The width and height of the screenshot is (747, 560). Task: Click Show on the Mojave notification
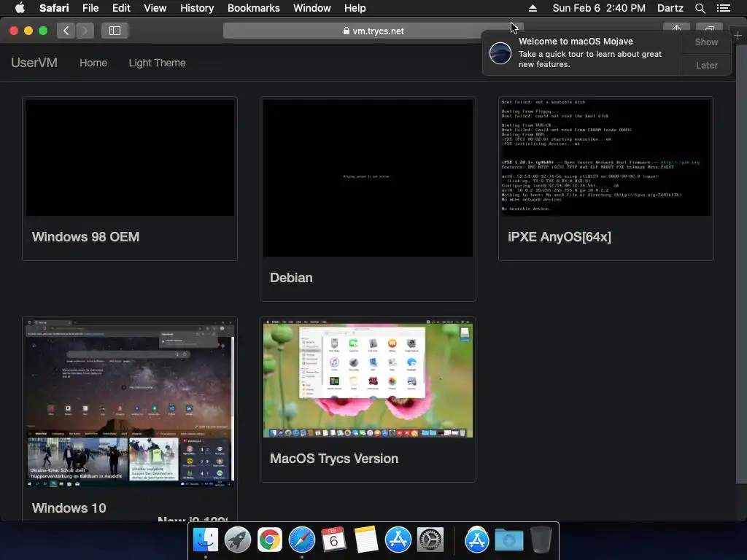pos(706,42)
